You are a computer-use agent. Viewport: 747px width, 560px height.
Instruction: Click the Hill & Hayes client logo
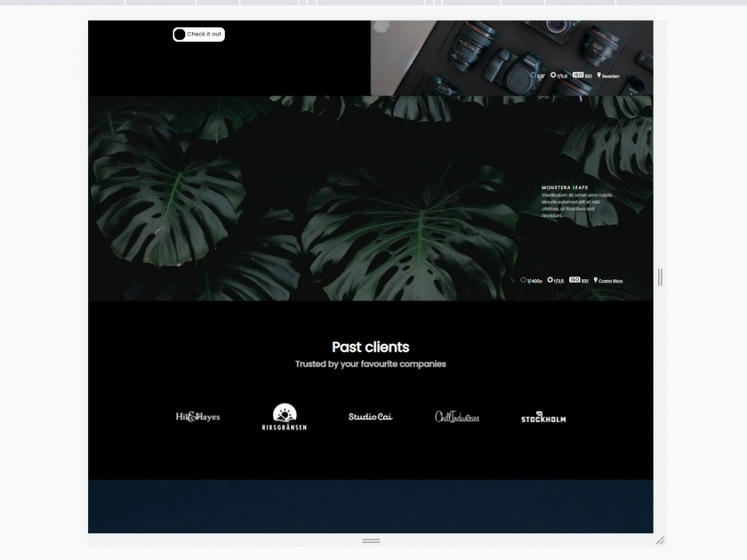coord(198,417)
